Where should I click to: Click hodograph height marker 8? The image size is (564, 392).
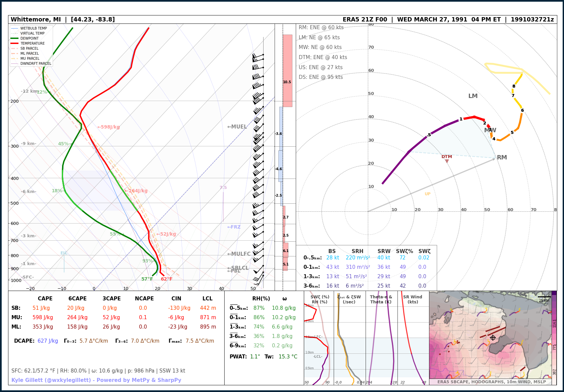(x=514, y=86)
